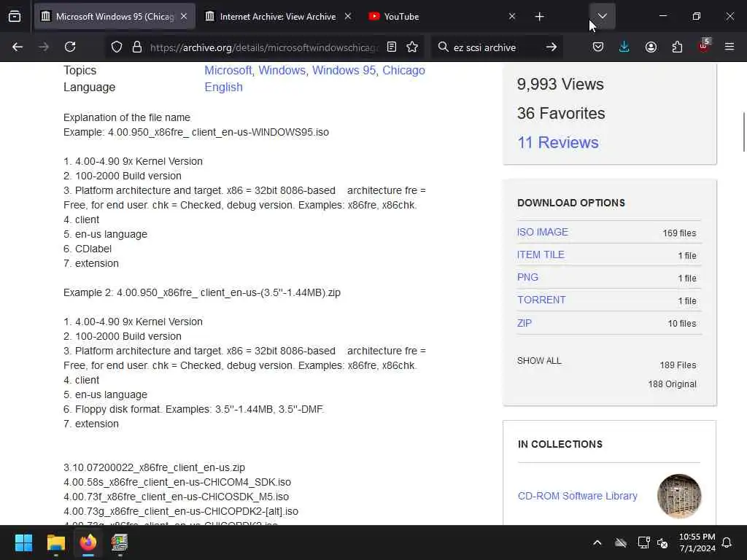
Task: Click the Firefox taskbar icon
Action: pyautogui.click(x=88, y=542)
